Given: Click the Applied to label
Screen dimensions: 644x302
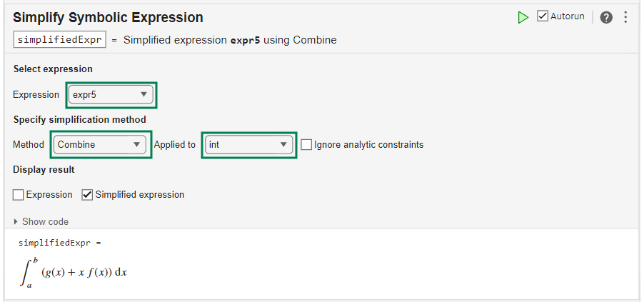Looking at the screenshot, I should coord(175,145).
